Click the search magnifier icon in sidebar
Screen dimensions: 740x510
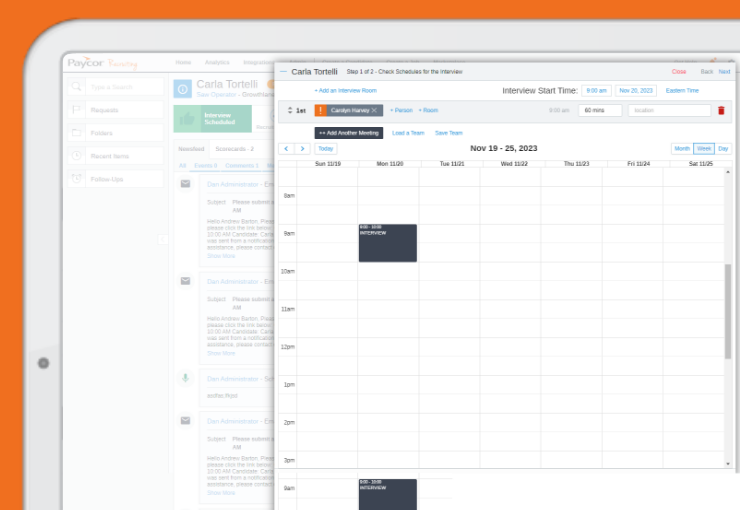tap(76, 87)
